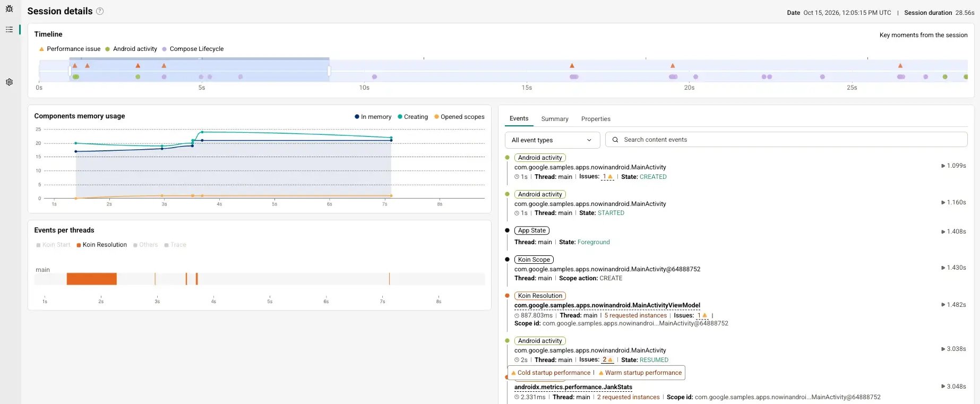The height and width of the screenshot is (404, 980).
Task: Click the Koin Resolution event tag
Action: coord(540,296)
